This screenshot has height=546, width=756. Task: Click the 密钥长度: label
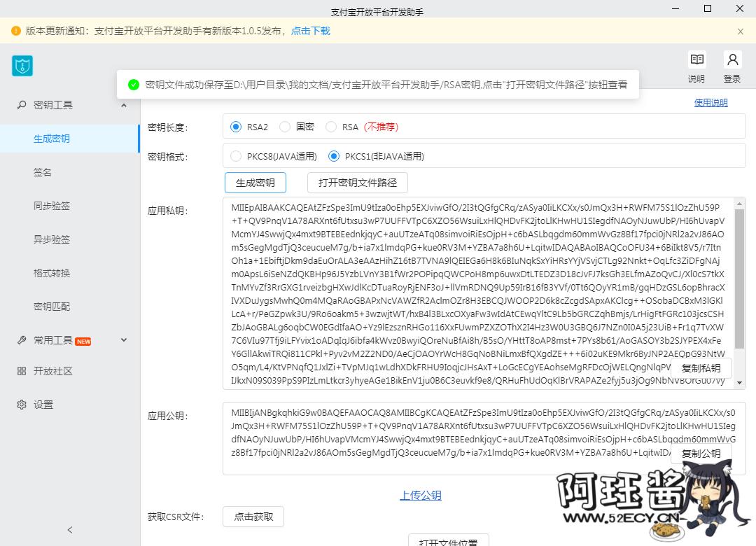(x=168, y=127)
